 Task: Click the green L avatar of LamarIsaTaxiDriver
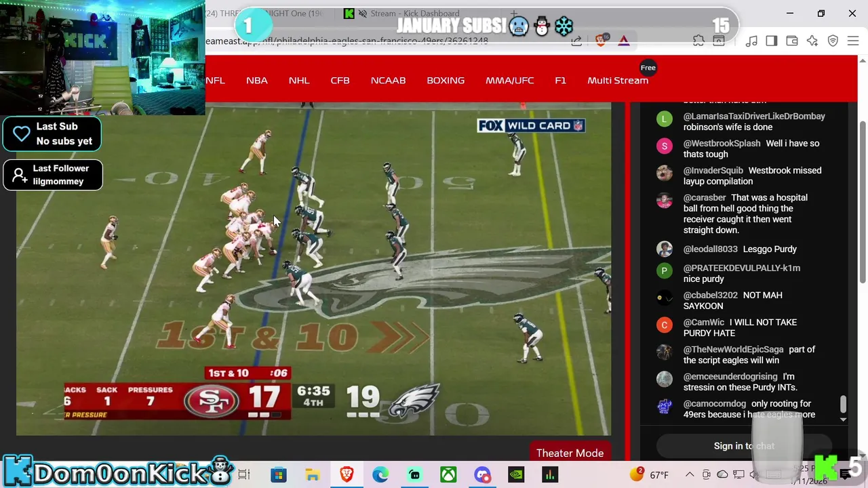click(665, 119)
